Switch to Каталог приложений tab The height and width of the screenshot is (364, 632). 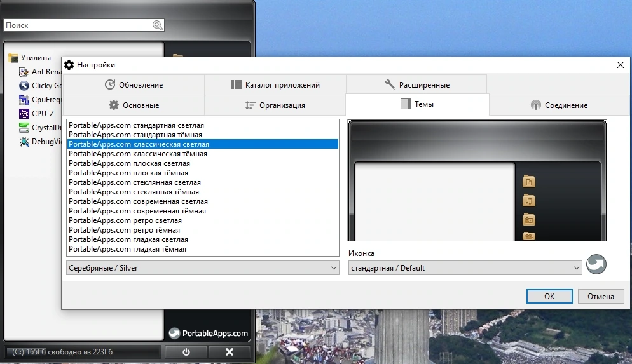coord(275,85)
